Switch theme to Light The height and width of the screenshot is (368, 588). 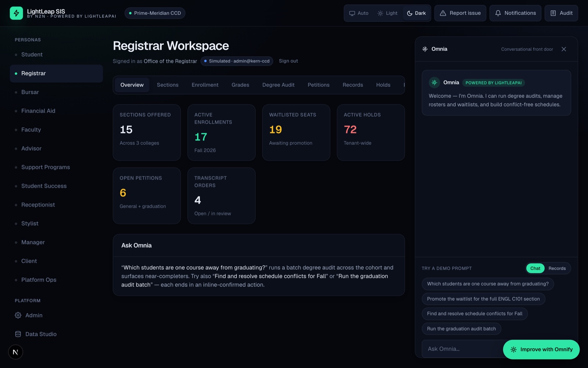[x=387, y=13]
